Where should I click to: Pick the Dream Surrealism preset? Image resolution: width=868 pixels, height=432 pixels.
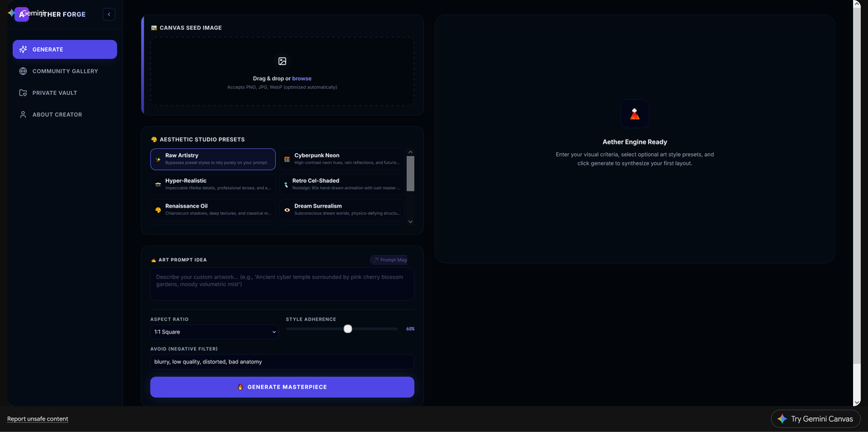click(x=342, y=210)
